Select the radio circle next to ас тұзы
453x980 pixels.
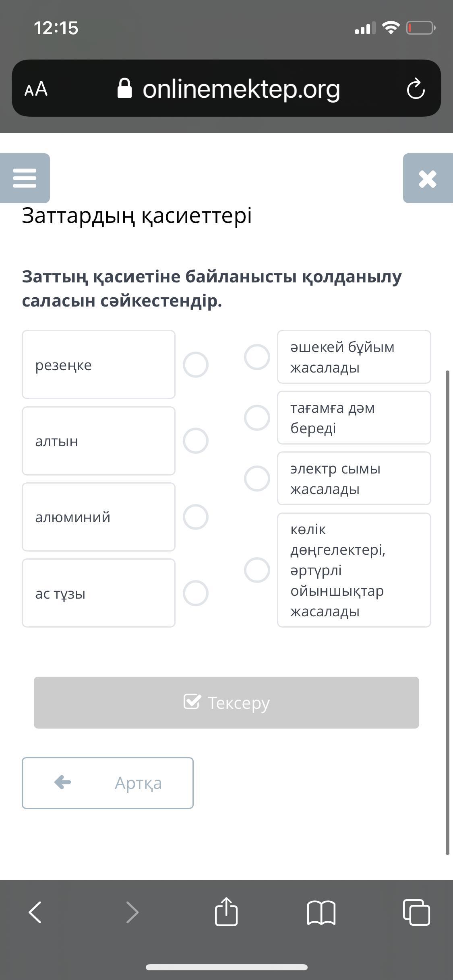pyautogui.click(x=196, y=593)
